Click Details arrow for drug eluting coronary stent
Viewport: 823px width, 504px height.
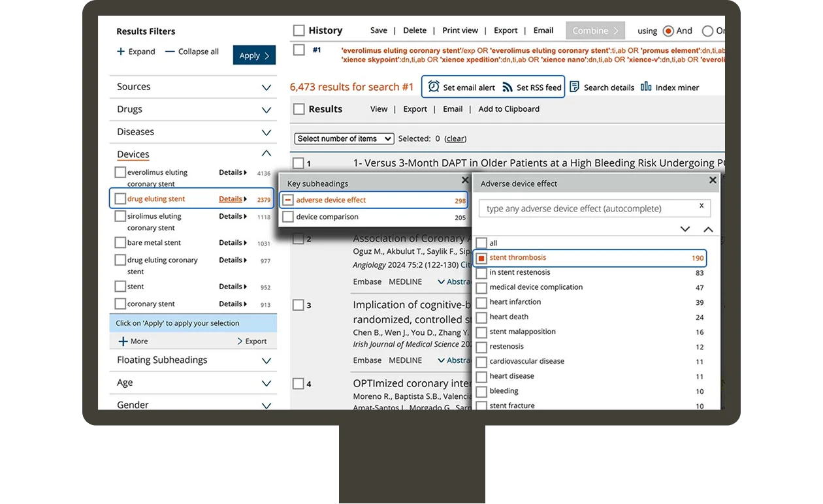(245, 260)
